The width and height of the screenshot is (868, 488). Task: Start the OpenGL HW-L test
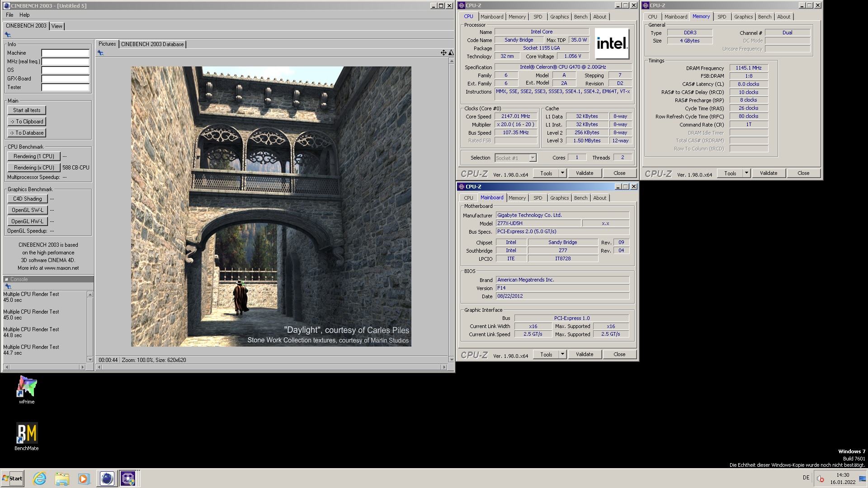[x=28, y=221]
